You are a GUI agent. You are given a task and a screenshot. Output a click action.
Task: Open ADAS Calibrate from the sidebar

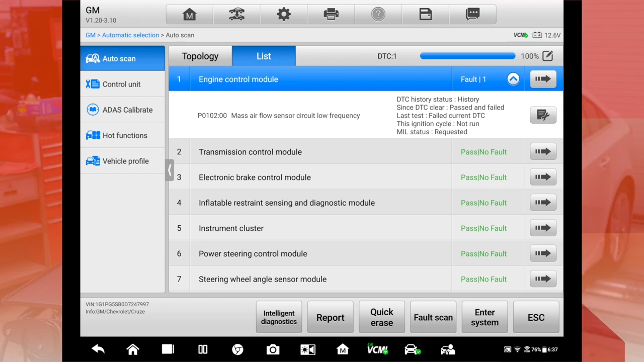[x=127, y=110]
